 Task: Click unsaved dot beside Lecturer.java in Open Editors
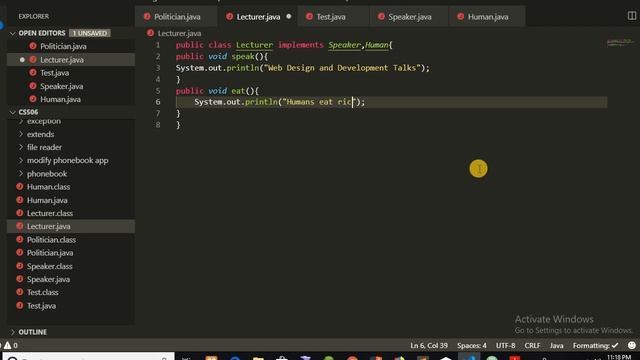click(22, 60)
